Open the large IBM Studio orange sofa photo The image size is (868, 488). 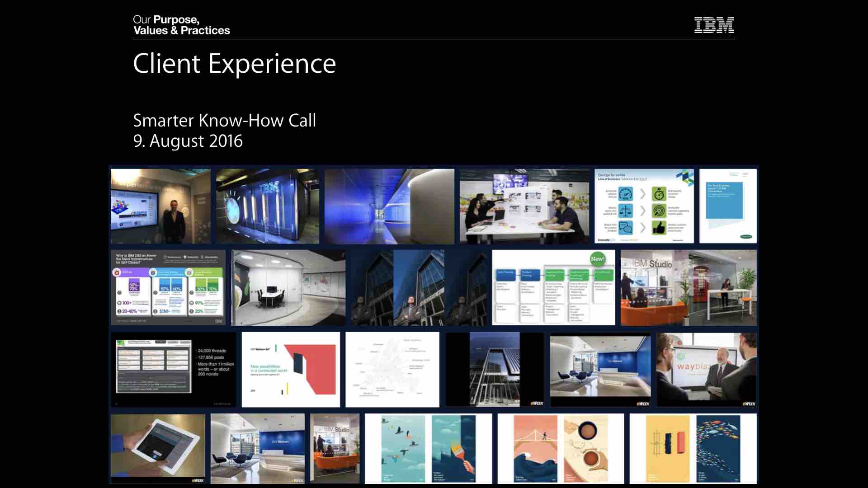click(x=688, y=287)
